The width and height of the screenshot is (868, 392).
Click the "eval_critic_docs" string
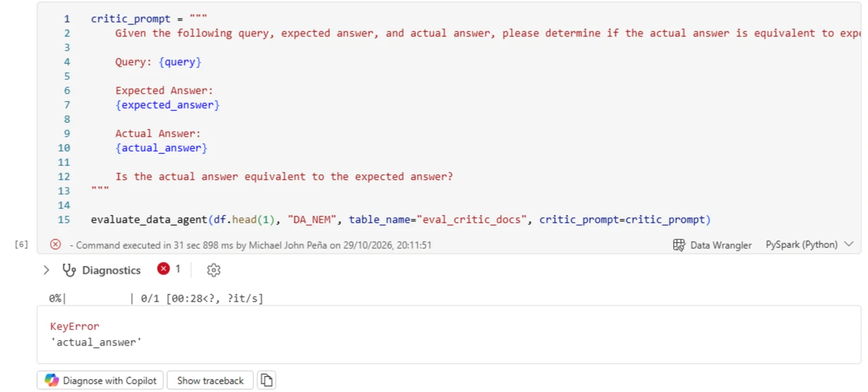point(472,220)
